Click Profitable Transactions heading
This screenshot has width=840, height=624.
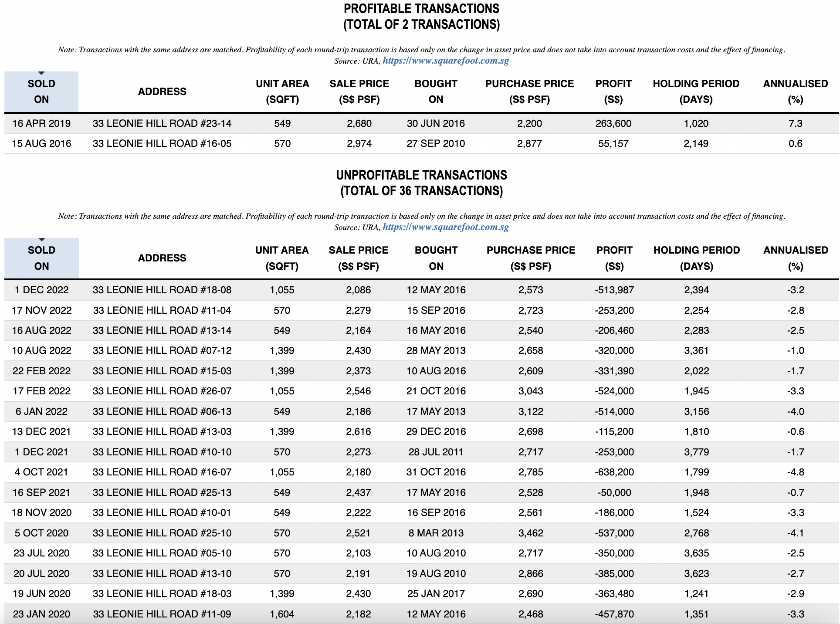421,16
